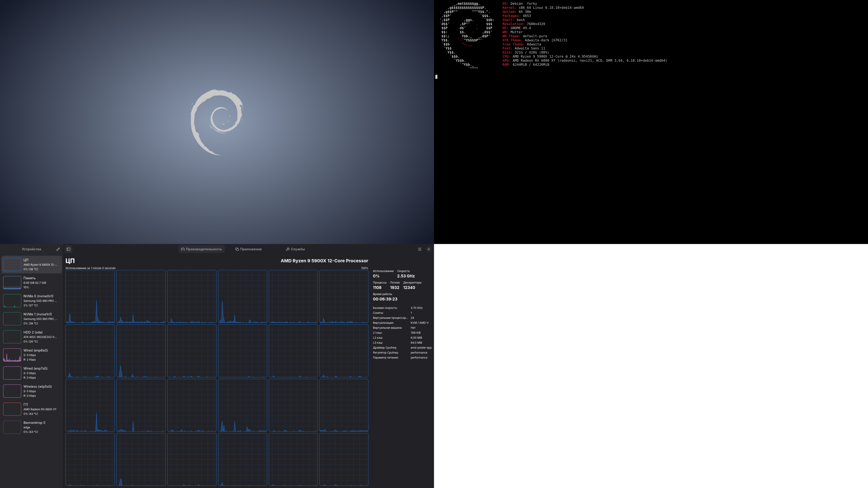Toggle the sidebar panel icon

pos(68,249)
